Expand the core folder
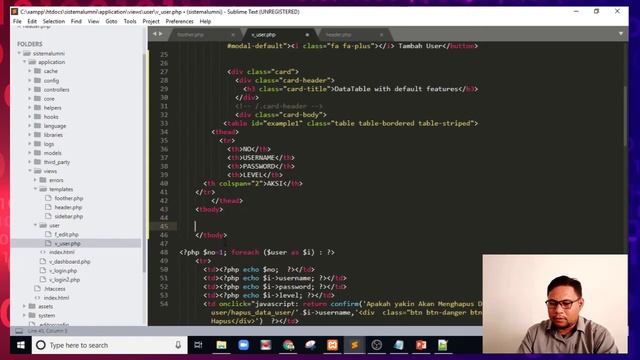Image resolution: width=640 pixels, height=360 pixels. [30, 99]
